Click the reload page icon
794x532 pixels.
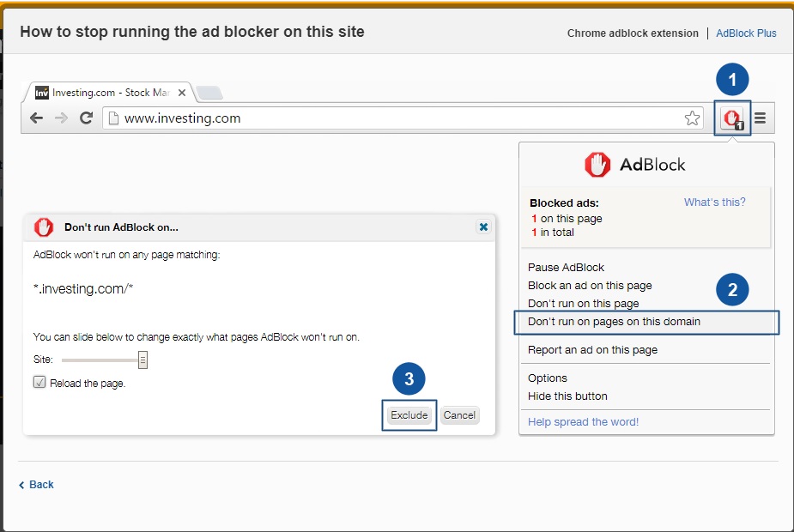point(87,118)
